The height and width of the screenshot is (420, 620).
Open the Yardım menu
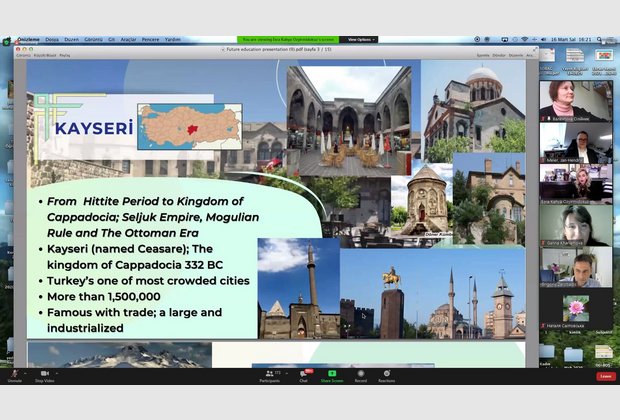(173, 40)
